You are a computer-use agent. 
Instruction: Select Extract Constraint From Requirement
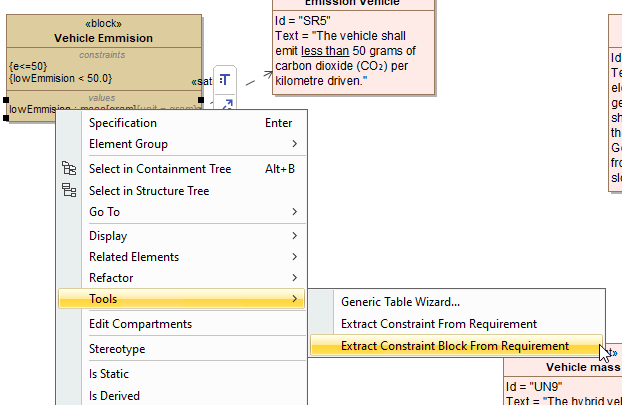[x=438, y=324]
